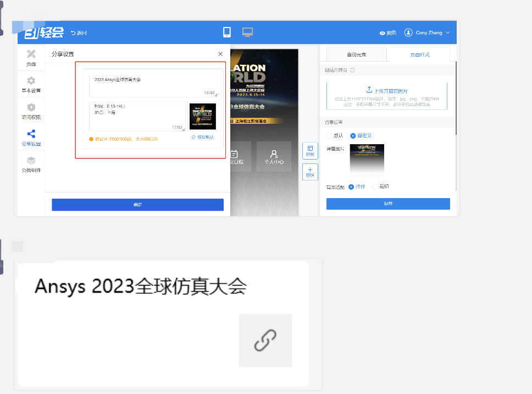The width and height of the screenshot is (532, 394).
Task: Confirm share settings with the 确定 button
Action: (137, 205)
